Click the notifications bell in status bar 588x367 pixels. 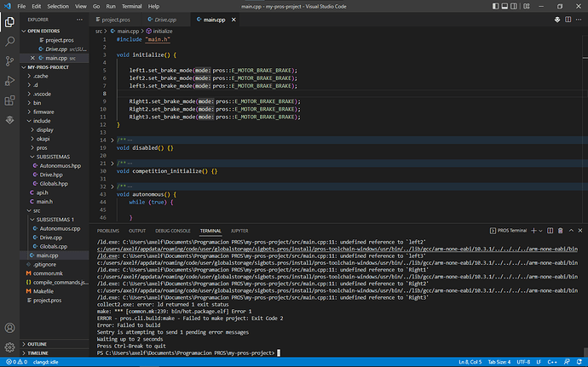click(x=579, y=362)
